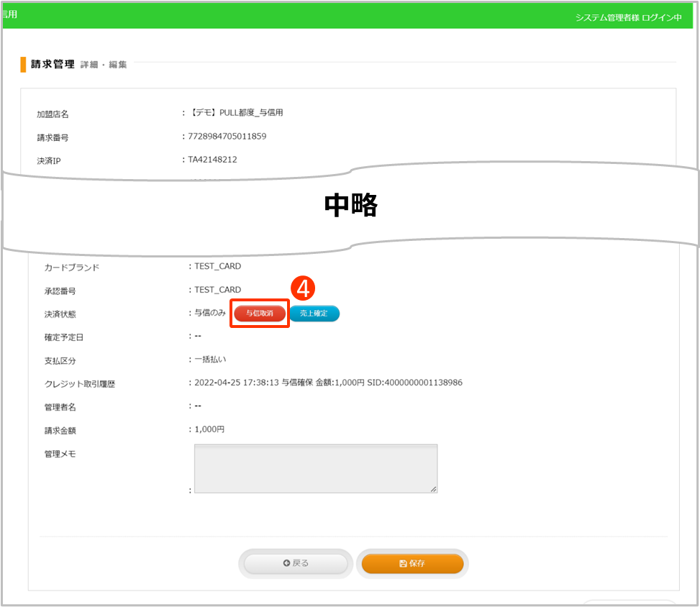Click the 詳細・編集 subtitle text
700x607 pixels.
click(x=104, y=65)
